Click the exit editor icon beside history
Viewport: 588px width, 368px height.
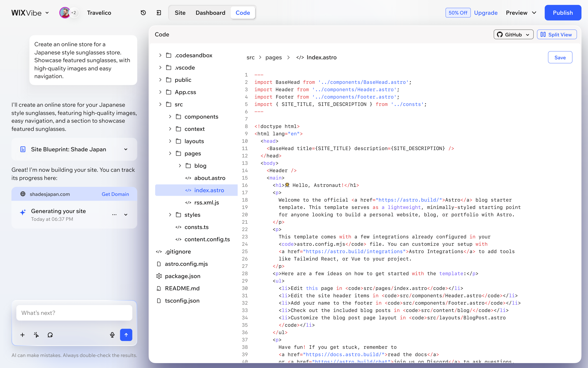point(159,13)
